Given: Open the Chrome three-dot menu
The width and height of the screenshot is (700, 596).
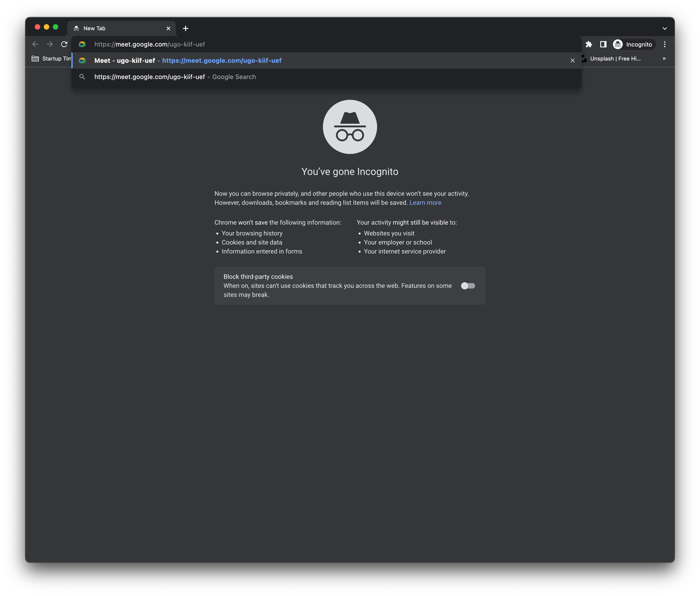Looking at the screenshot, I should (665, 44).
